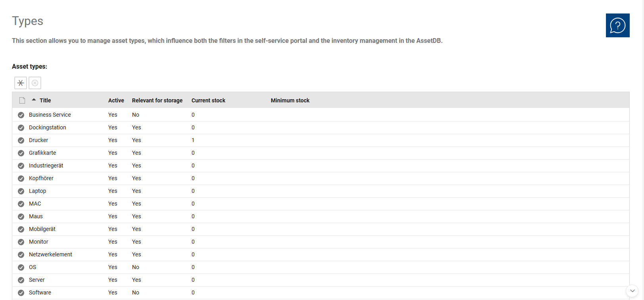Image resolution: width=644 pixels, height=300 pixels.
Task: Sort by Minimum stock column header
Action: pyautogui.click(x=290, y=100)
